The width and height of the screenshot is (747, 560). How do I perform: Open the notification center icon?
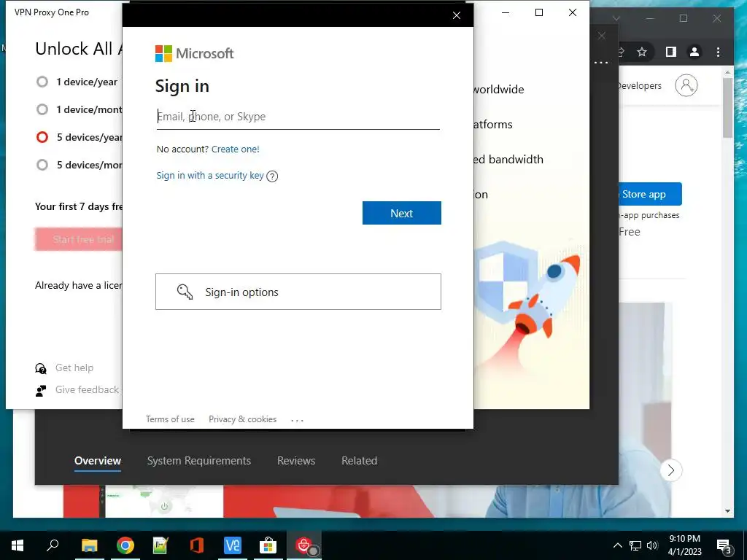click(x=724, y=545)
